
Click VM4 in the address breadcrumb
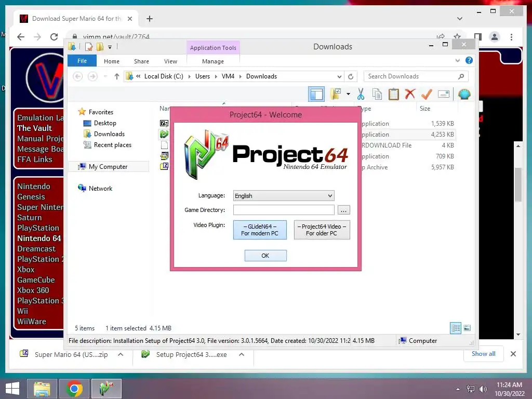[x=228, y=76]
